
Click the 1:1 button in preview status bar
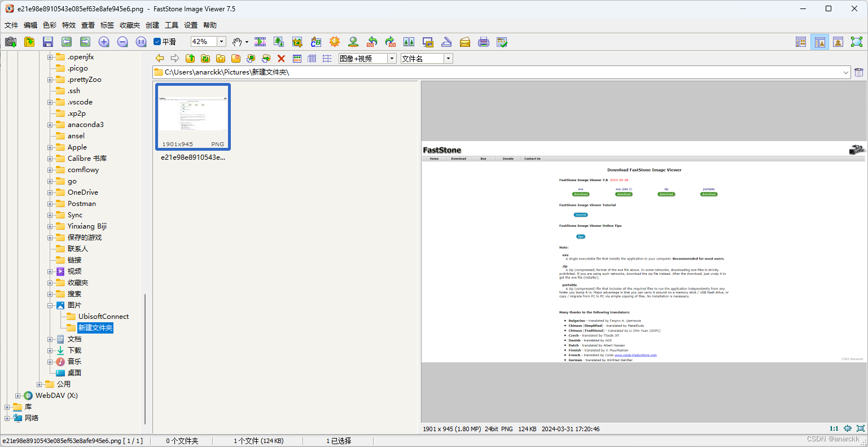pos(834,429)
